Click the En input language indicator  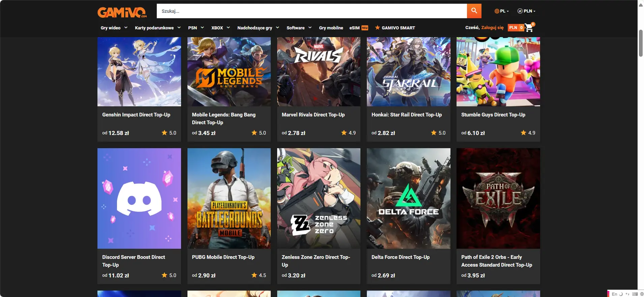click(614, 294)
